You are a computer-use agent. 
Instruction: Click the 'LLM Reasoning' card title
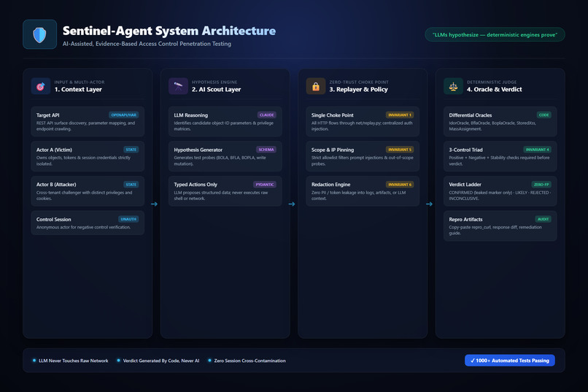pyautogui.click(x=191, y=115)
